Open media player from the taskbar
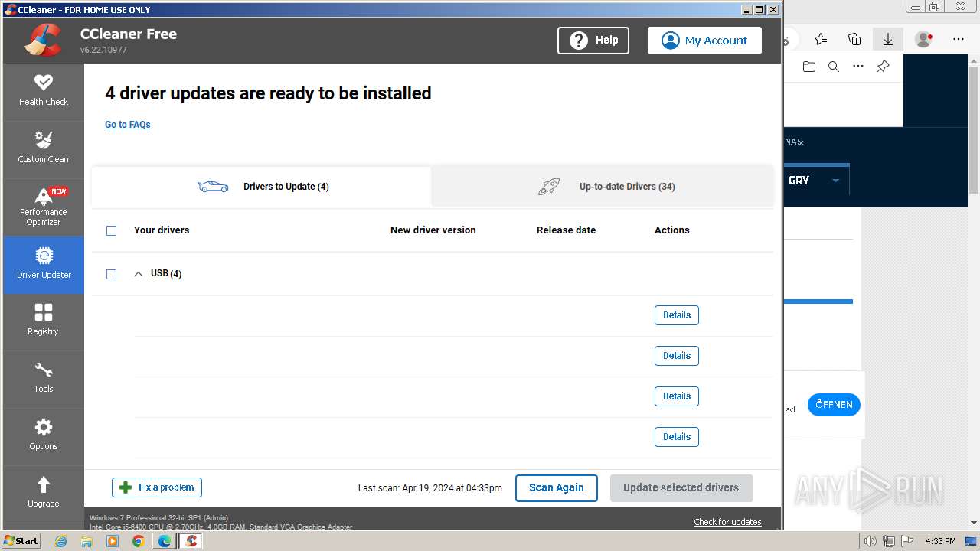The image size is (980, 551). 113,541
